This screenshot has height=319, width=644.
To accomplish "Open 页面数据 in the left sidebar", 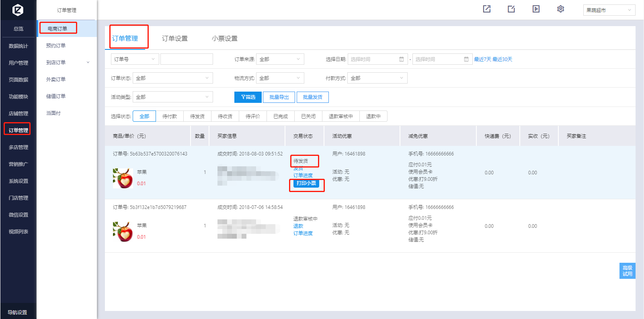I will (x=18, y=80).
